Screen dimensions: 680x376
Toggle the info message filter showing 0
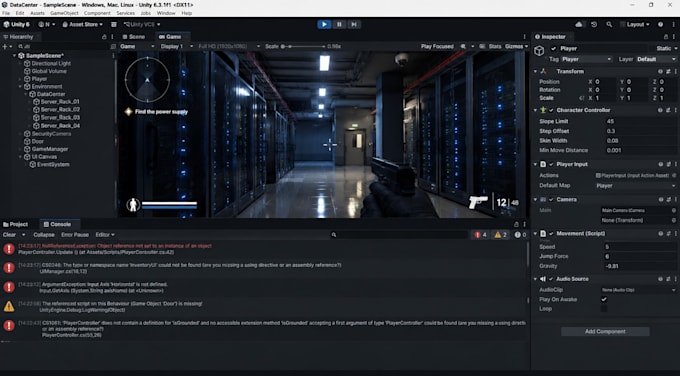[520, 235]
